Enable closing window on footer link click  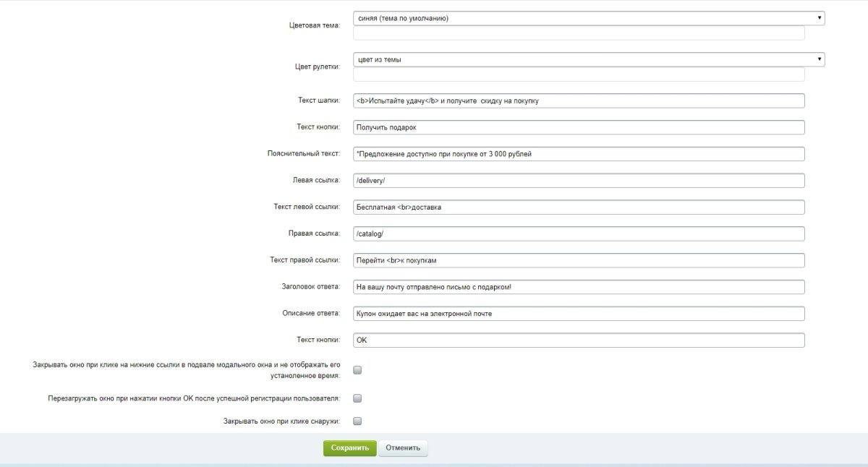pyautogui.click(x=357, y=370)
